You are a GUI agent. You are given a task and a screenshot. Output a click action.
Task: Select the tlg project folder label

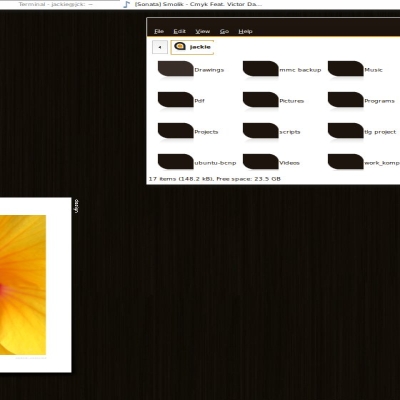380,132
